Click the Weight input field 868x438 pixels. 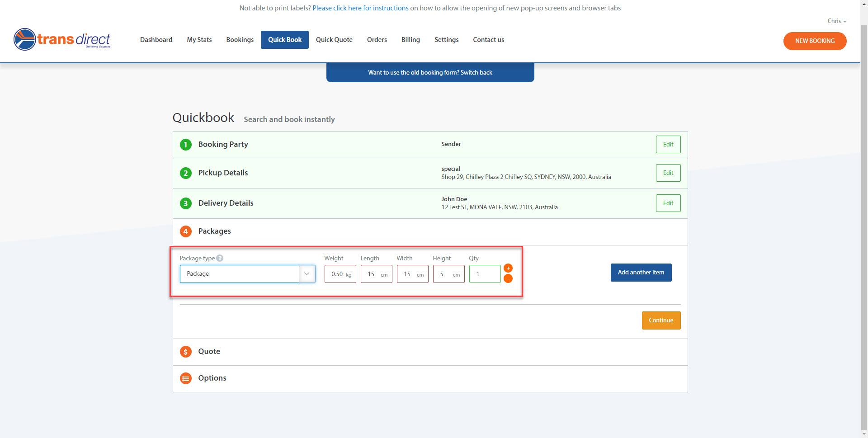(x=337, y=274)
